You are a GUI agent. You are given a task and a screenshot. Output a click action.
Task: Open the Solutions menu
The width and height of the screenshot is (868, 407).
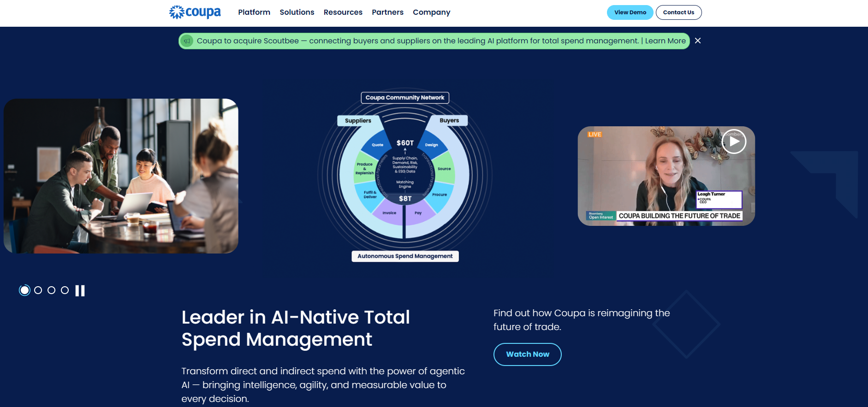coord(297,12)
